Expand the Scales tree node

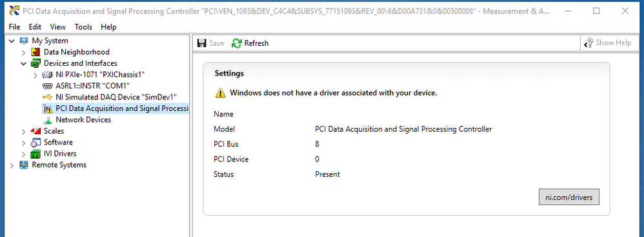point(24,132)
